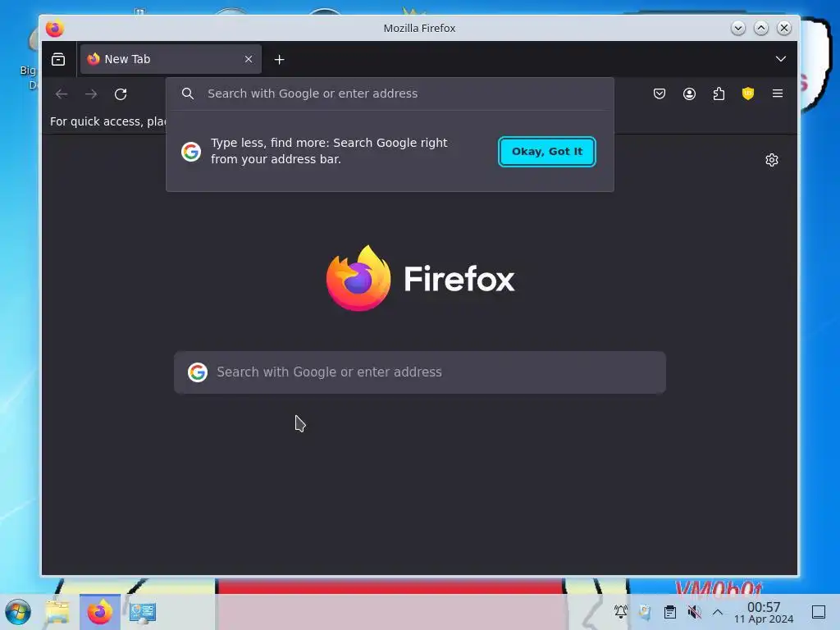Select the New Tab tab
Viewport: 840px width, 630px height.
point(171,59)
